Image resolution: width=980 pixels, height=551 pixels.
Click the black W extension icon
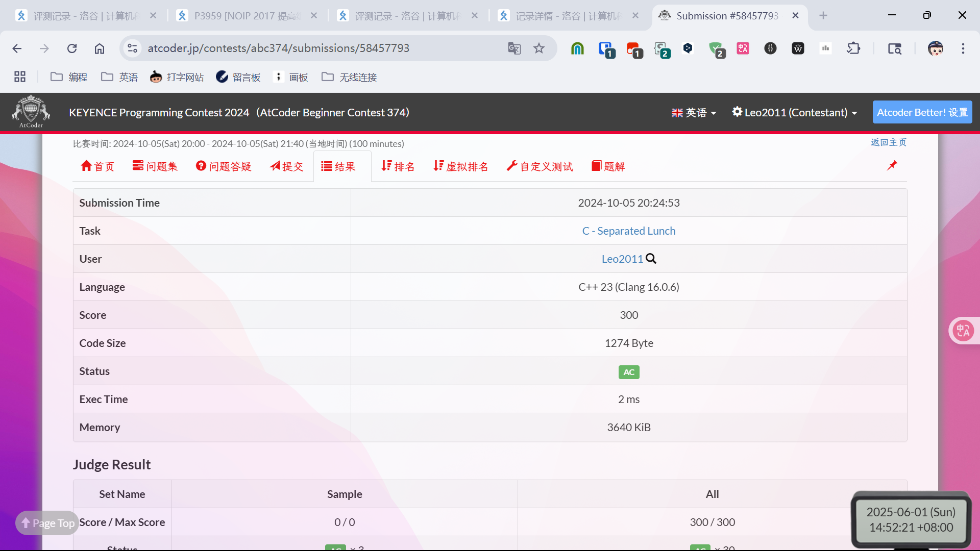point(798,48)
